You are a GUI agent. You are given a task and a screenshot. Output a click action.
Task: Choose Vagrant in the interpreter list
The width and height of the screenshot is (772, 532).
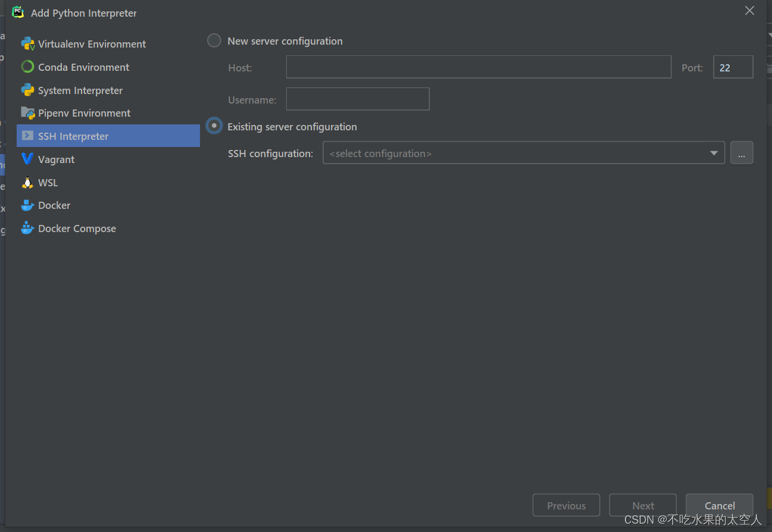pyautogui.click(x=108, y=159)
